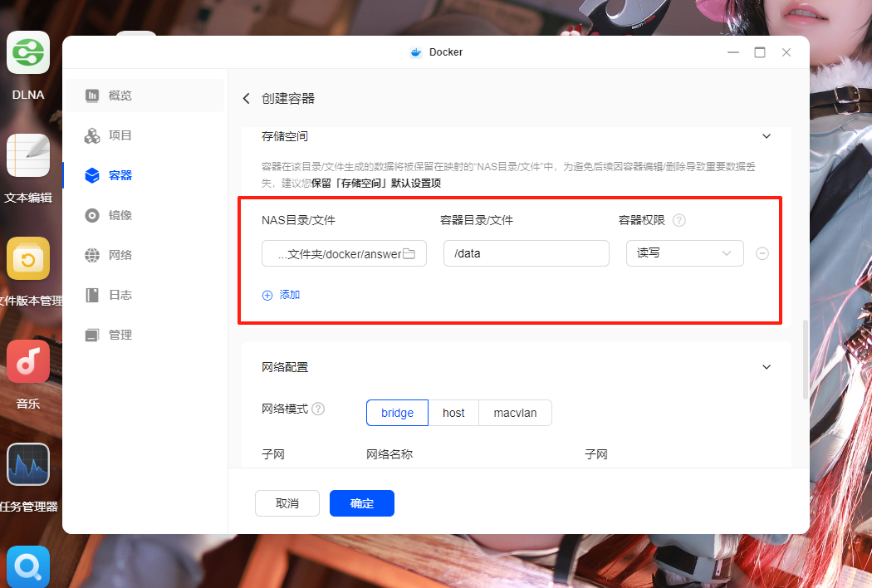
Task: Remove the /data mapping with minus icon
Action: [762, 253]
